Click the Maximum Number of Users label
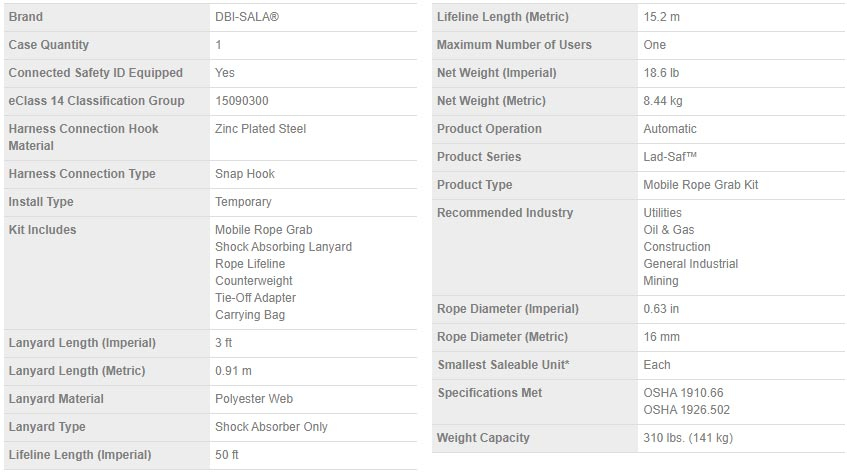The height and width of the screenshot is (473, 847). 514,45
